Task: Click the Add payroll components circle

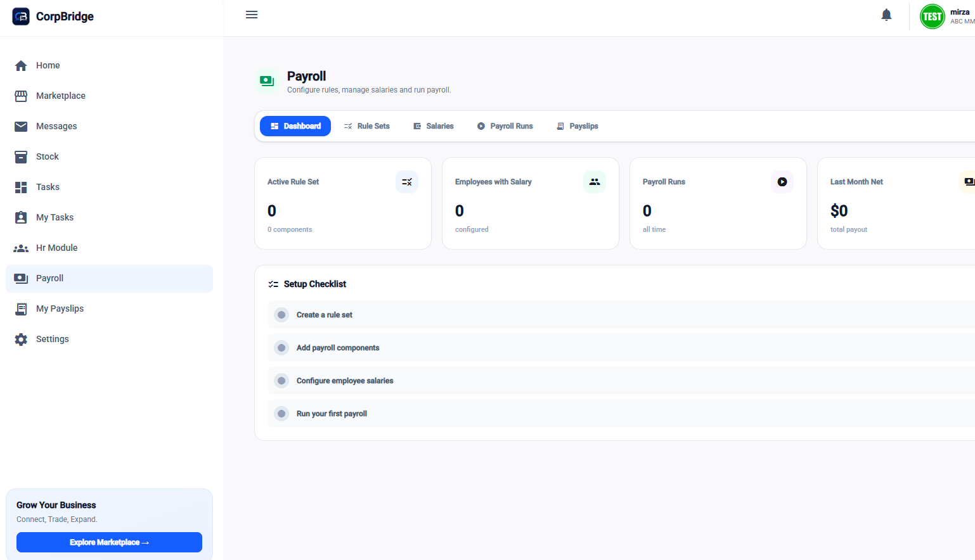Action: (x=281, y=348)
